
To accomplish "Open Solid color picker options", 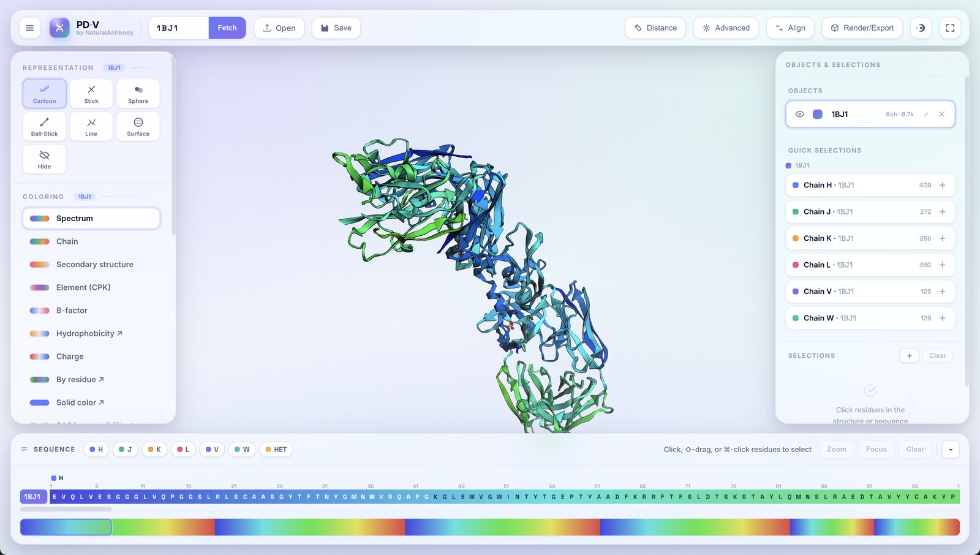I will click(x=91, y=402).
